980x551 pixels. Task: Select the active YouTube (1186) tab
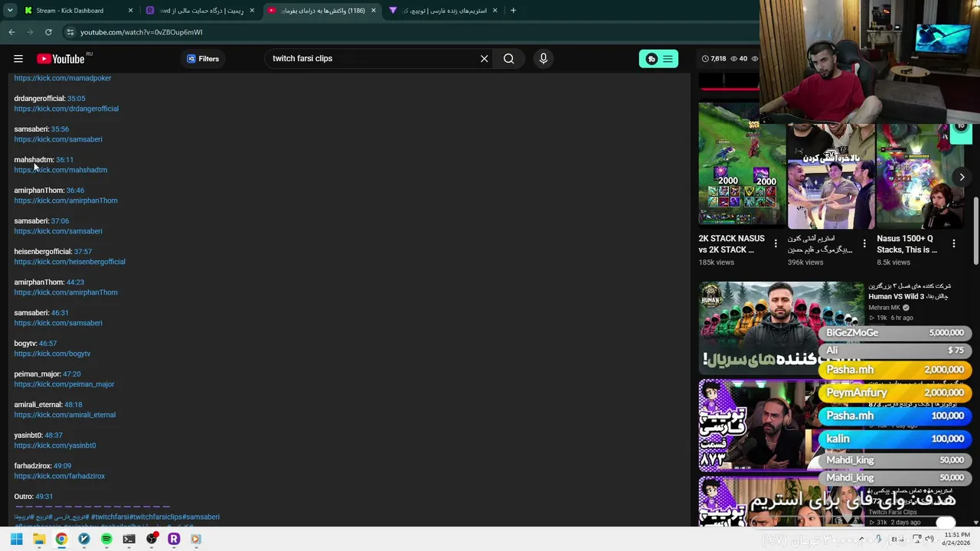click(x=322, y=11)
